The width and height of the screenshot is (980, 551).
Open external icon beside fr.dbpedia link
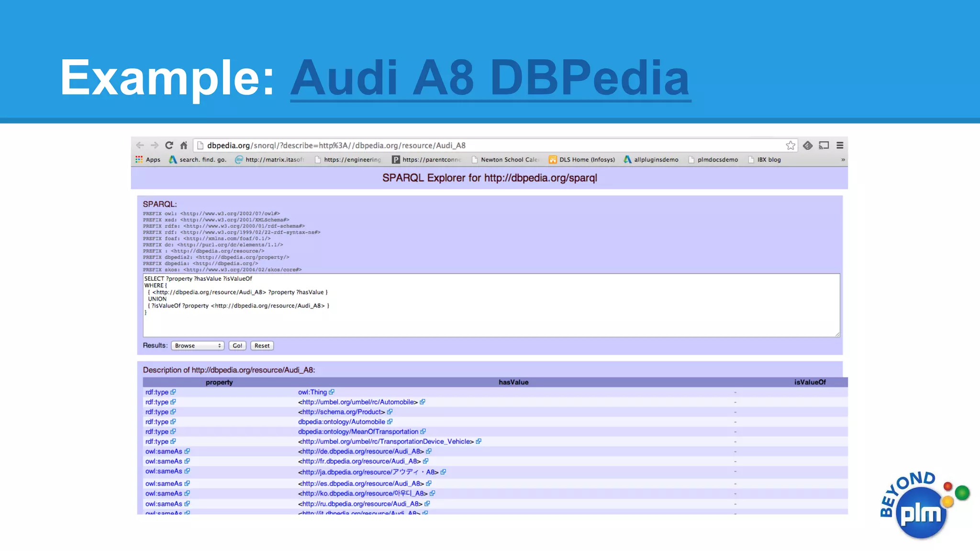[425, 462]
